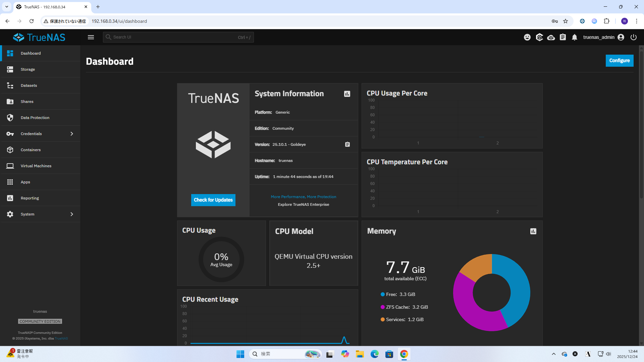
Task: Click the Check for Updates button
Action: [x=213, y=200]
